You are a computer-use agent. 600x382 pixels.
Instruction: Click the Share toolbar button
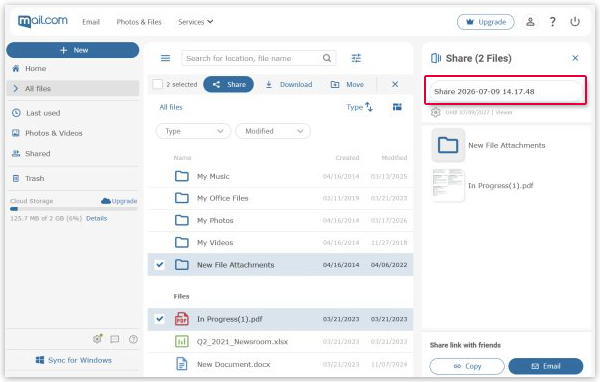(x=228, y=84)
